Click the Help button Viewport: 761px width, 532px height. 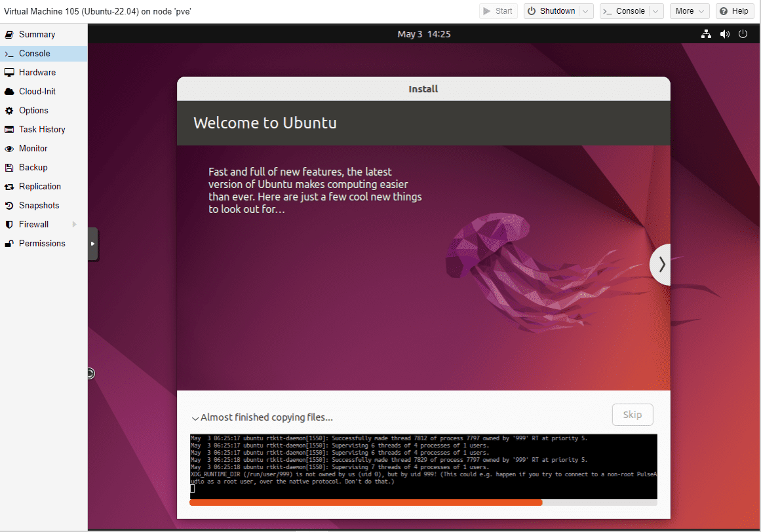(734, 11)
